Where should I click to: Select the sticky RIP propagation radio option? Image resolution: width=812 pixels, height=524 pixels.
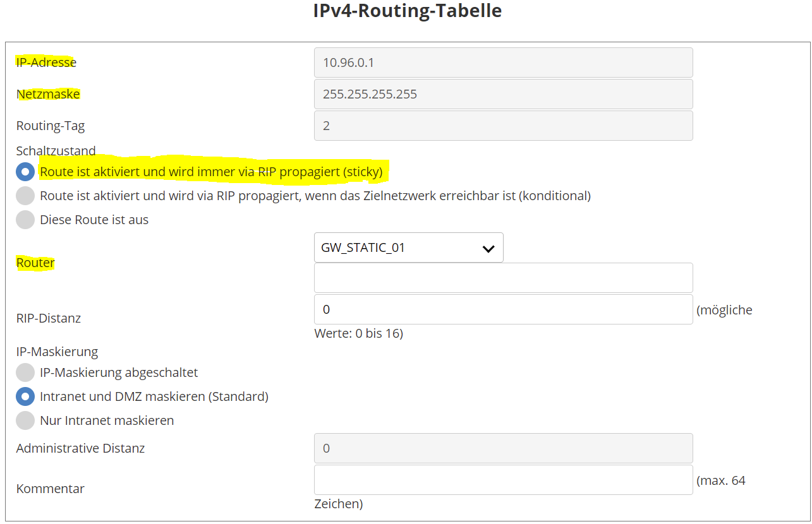point(25,172)
